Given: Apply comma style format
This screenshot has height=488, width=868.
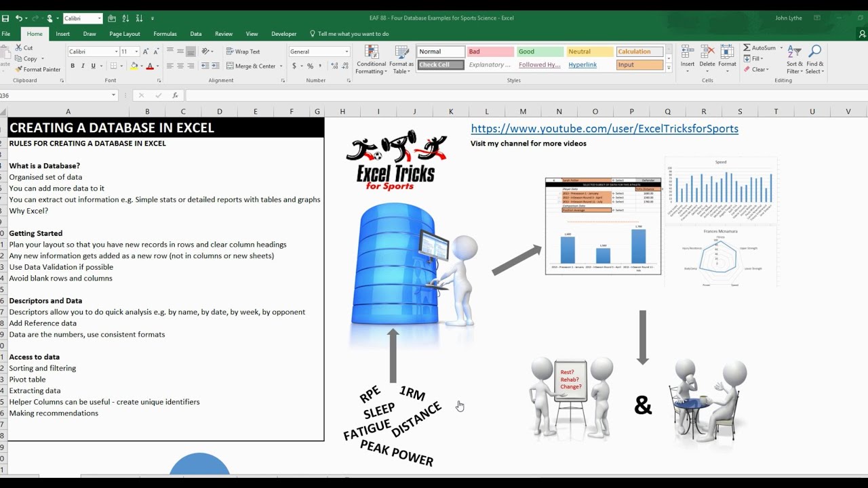Looking at the screenshot, I should (319, 66).
